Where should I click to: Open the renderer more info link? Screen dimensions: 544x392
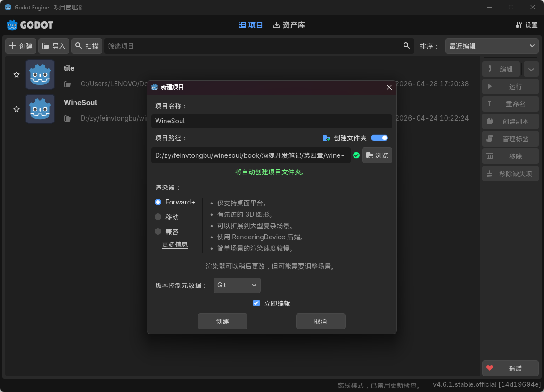coord(175,245)
